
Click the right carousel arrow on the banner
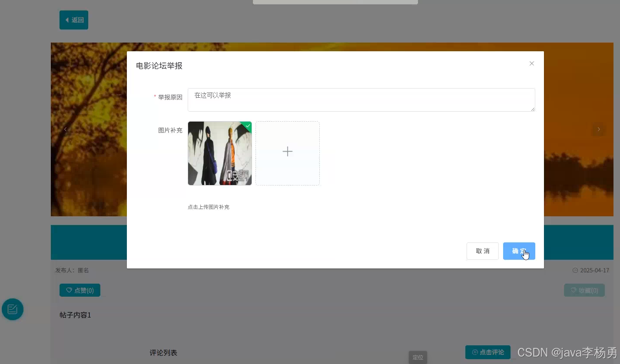[x=599, y=129]
